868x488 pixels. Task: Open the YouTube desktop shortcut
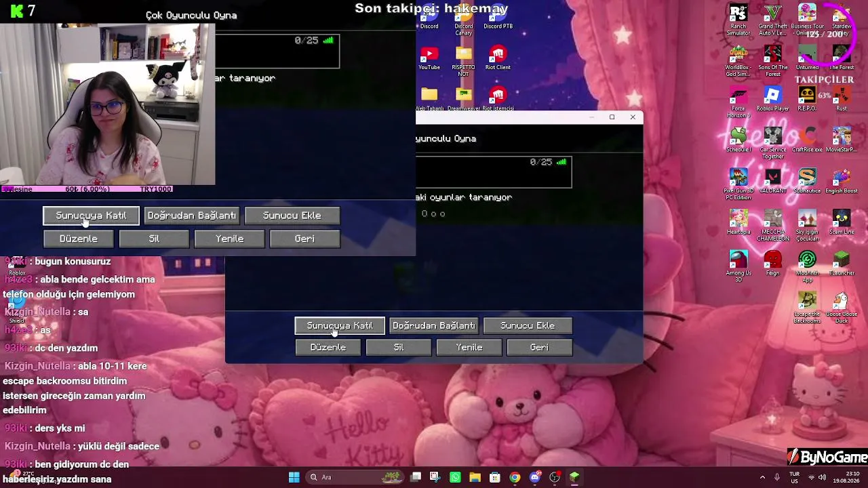[x=429, y=58]
